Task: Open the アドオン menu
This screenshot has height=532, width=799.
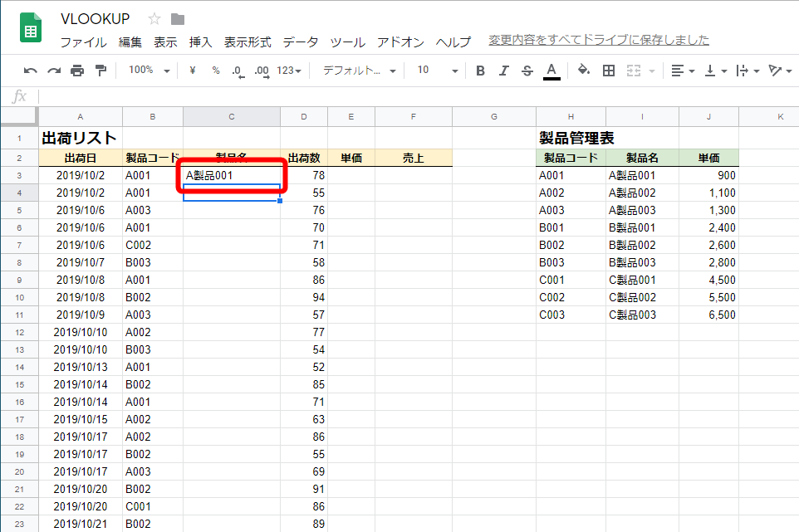Action: pyautogui.click(x=400, y=42)
